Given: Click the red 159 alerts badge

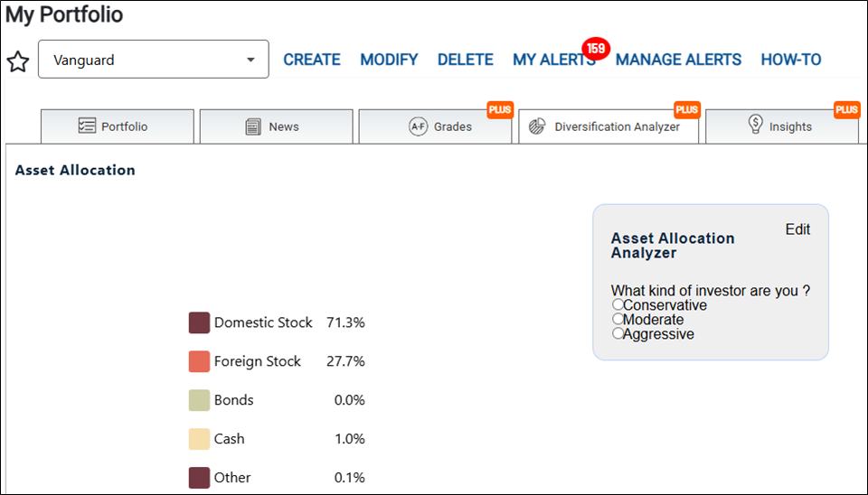Looking at the screenshot, I should coord(596,49).
